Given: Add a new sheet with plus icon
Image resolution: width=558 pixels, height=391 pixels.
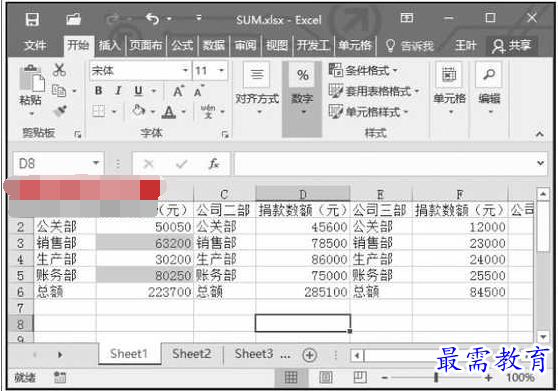Looking at the screenshot, I should (x=309, y=355).
